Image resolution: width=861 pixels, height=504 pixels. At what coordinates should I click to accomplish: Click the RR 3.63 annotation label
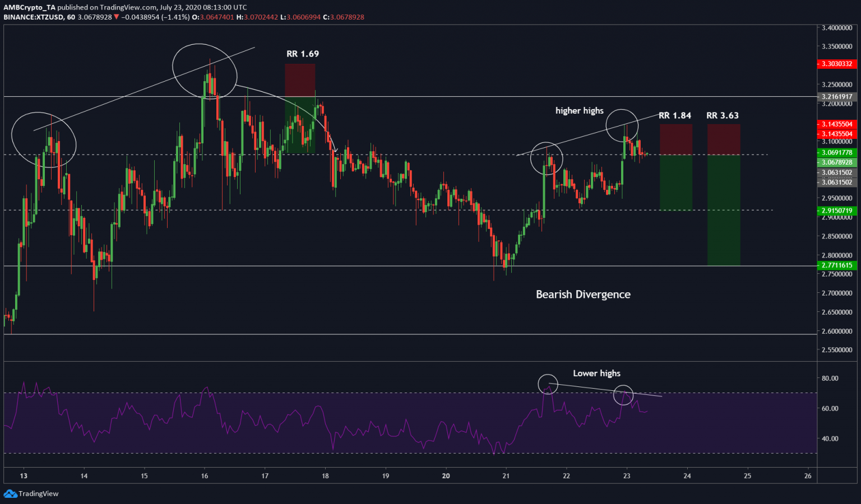click(x=722, y=115)
